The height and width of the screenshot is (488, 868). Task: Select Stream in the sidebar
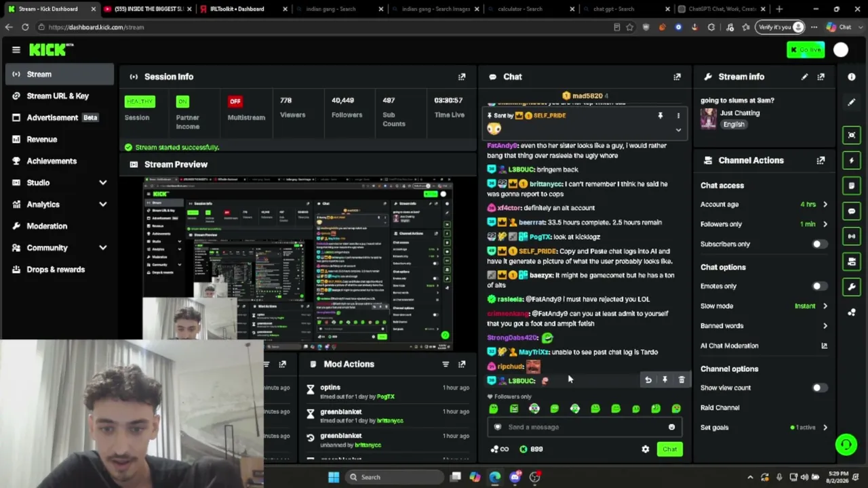point(60,74)
